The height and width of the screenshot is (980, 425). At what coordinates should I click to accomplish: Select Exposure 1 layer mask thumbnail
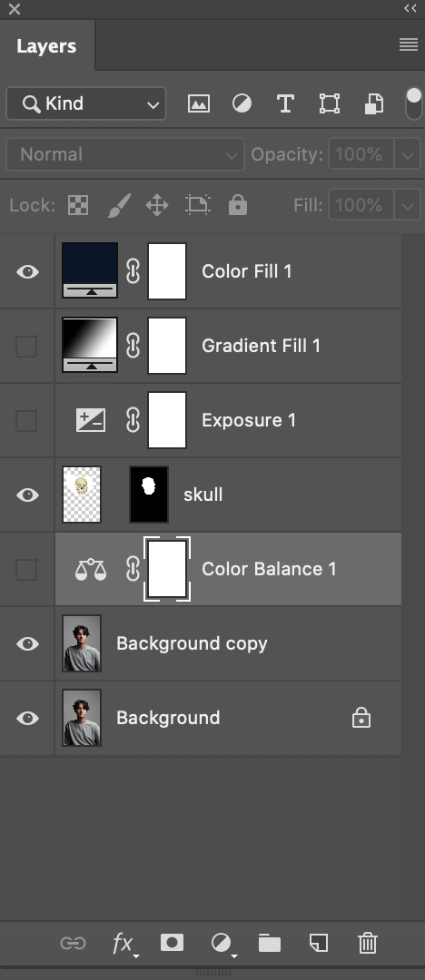[x=167, y=420]
